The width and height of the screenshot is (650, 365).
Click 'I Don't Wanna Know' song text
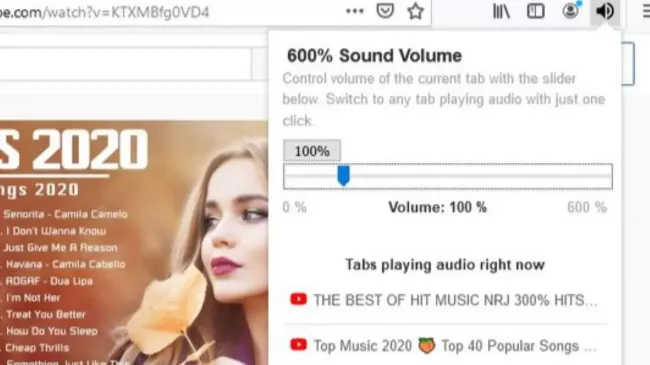56,231
